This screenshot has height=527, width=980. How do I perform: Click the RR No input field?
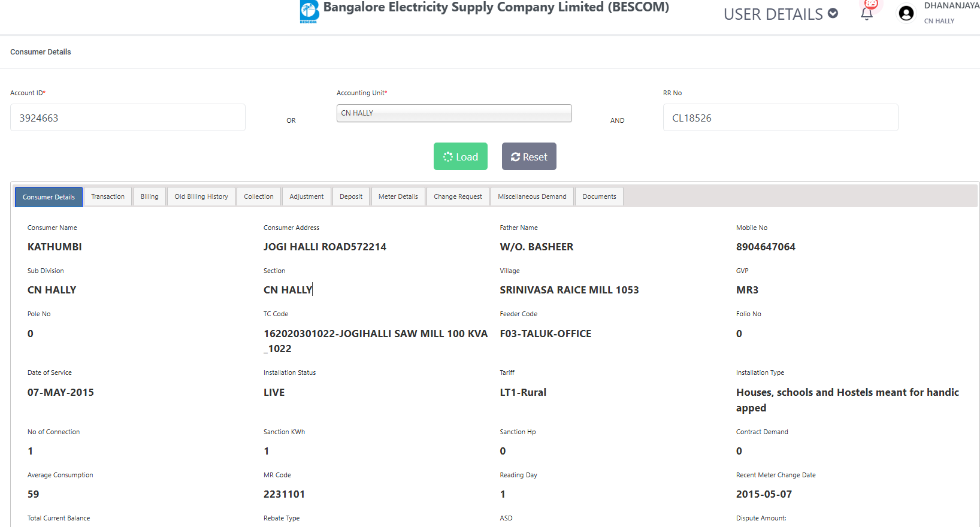pyautogui.click(x=780, y=118)
